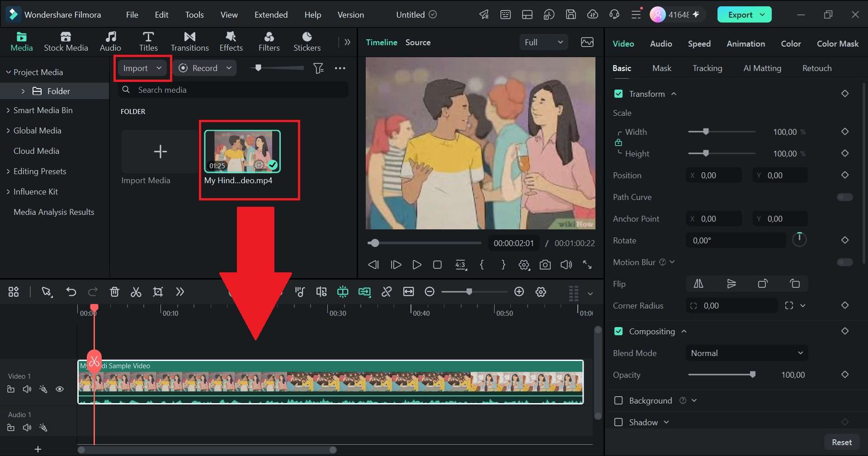Select the crop tool in timeline toolbar
The height and width of the screenshot is (456, 868).
[x=158, y=292]
